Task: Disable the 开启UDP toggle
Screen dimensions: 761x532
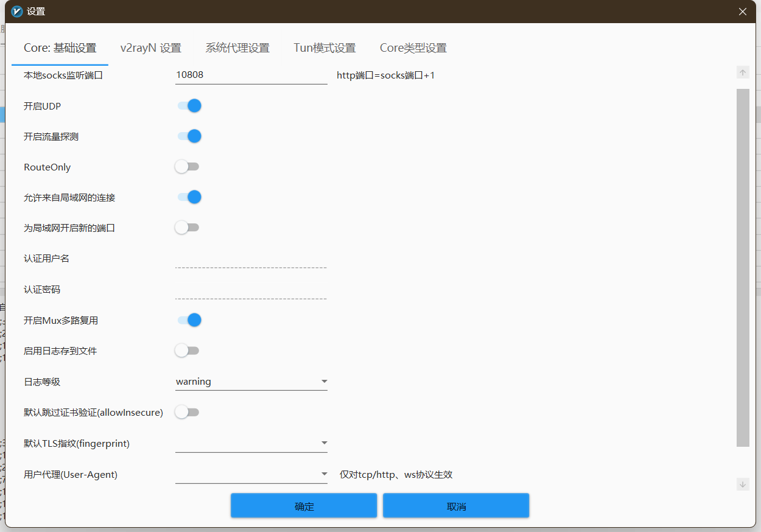Action: [188, 105]
